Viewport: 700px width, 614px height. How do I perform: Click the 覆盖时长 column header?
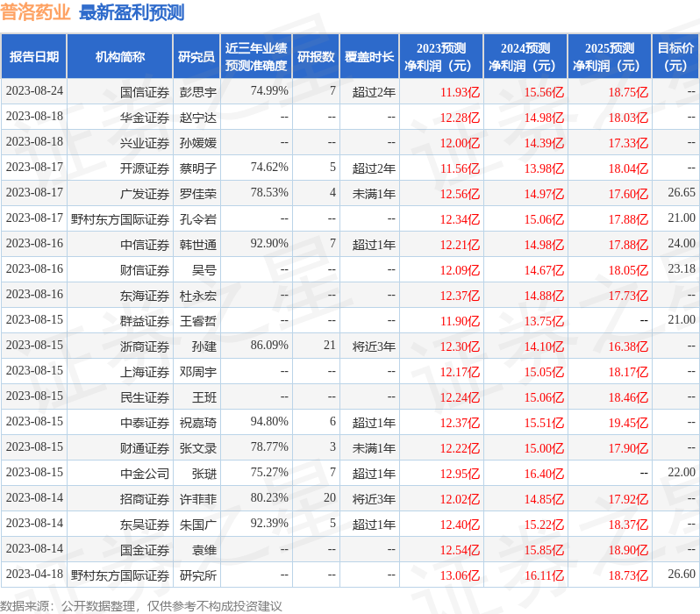point(369,57)
